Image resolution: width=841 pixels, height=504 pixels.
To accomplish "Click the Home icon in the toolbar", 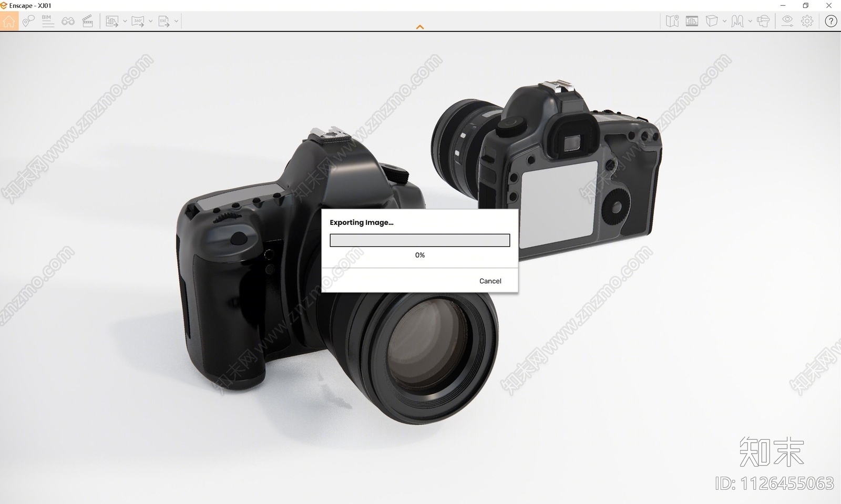I will 9,21.
